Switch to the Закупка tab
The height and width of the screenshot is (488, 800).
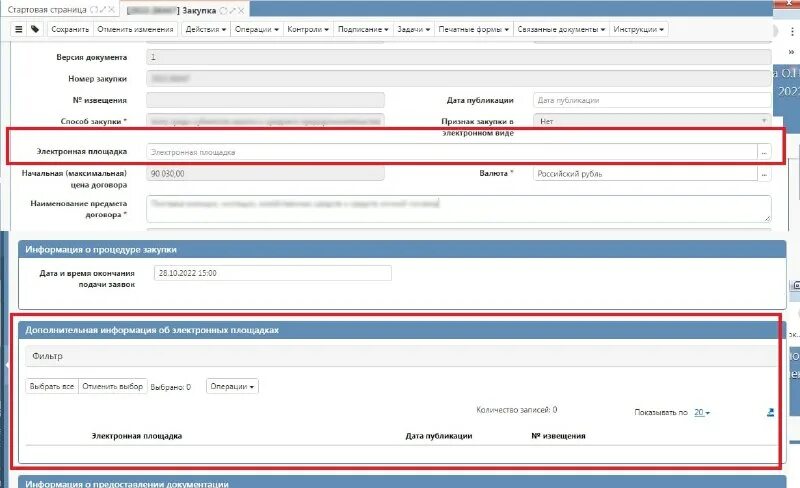click(x=199, y=11)
